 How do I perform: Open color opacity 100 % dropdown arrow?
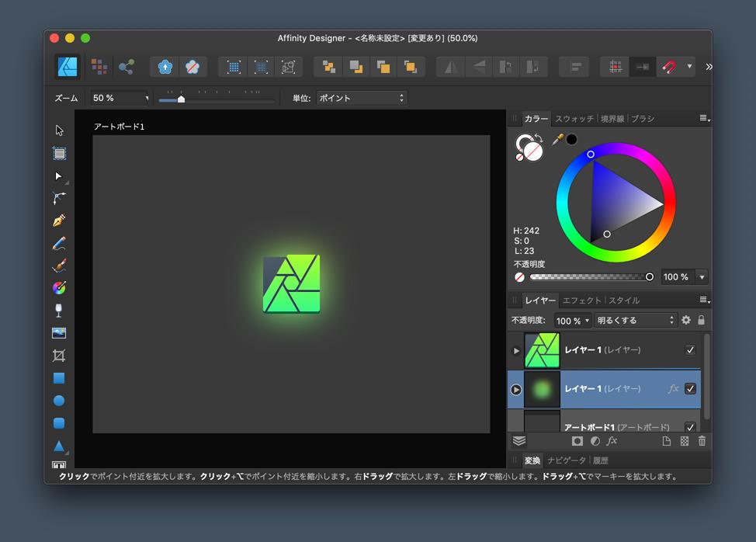click(702, 276)
